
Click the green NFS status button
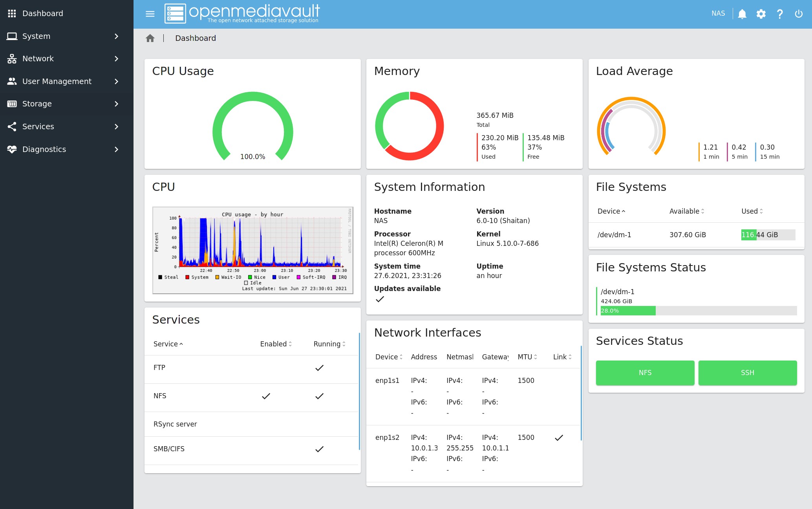pyautogui.click(x=645, y=373)
